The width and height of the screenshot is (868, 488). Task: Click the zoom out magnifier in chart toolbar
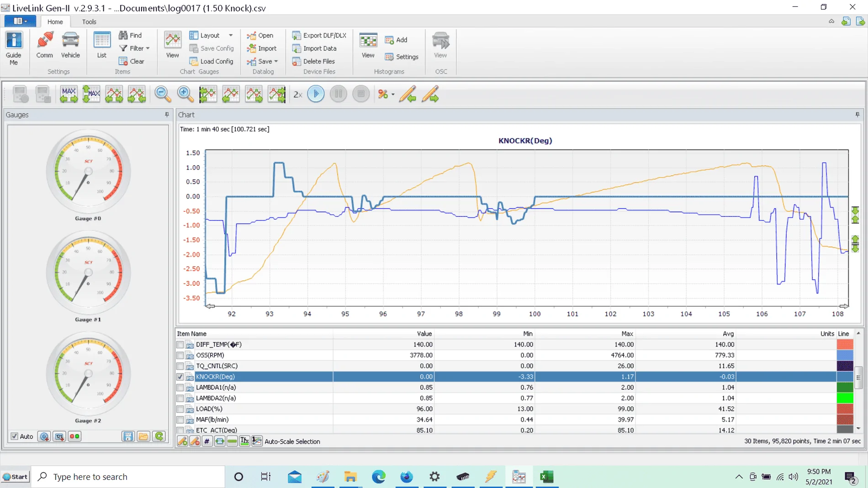(163, 94)
